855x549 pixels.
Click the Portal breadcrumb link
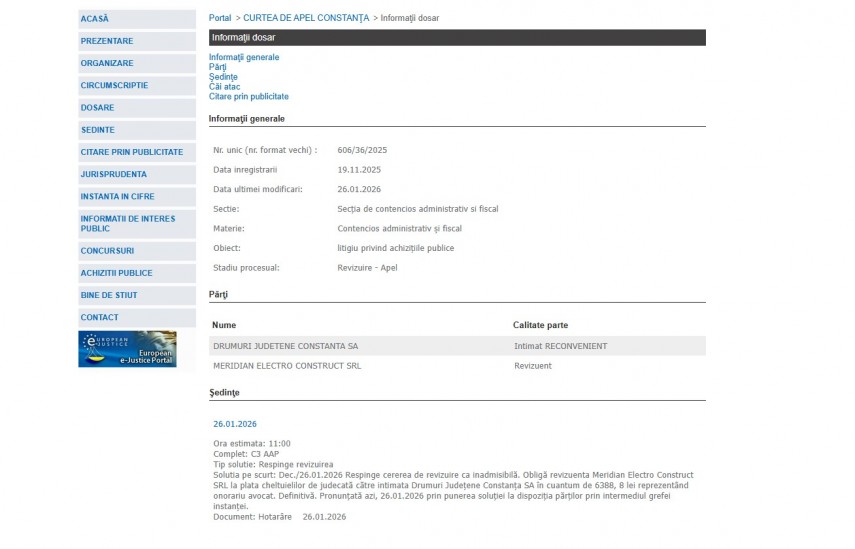220,18
